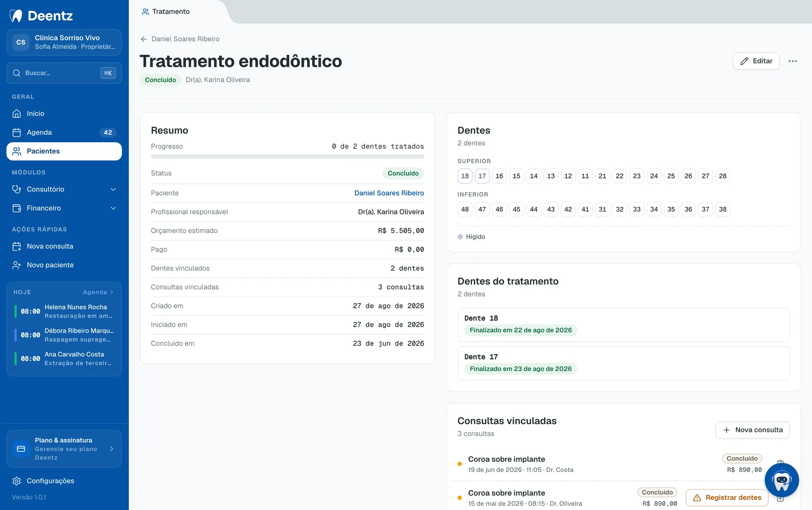Open the three-dot more options menu
The height and width of the screenshot is (510, 812).
pyautogui.click(x=793, y=61)
